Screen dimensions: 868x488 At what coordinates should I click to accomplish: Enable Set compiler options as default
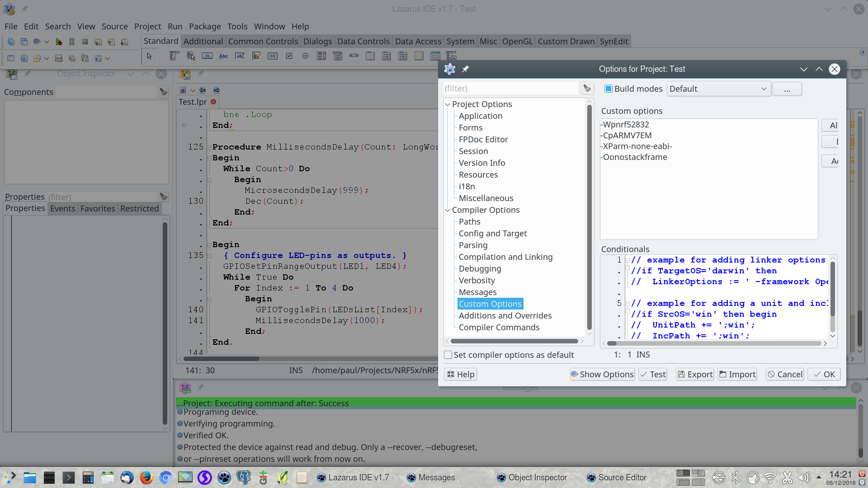448,355
